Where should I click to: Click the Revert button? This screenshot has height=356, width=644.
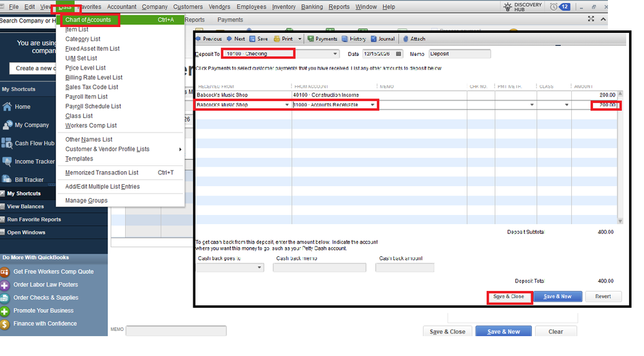coord(603,297)
